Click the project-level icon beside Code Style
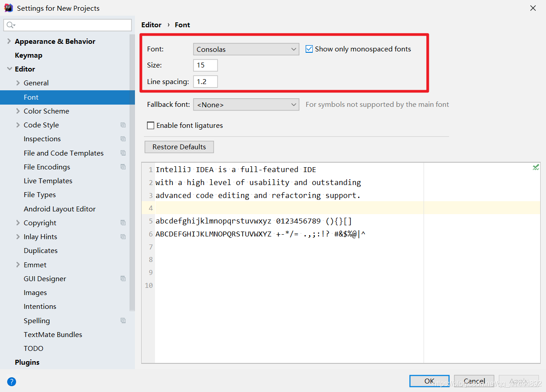The image size is (546, 392). coord(123,125)
